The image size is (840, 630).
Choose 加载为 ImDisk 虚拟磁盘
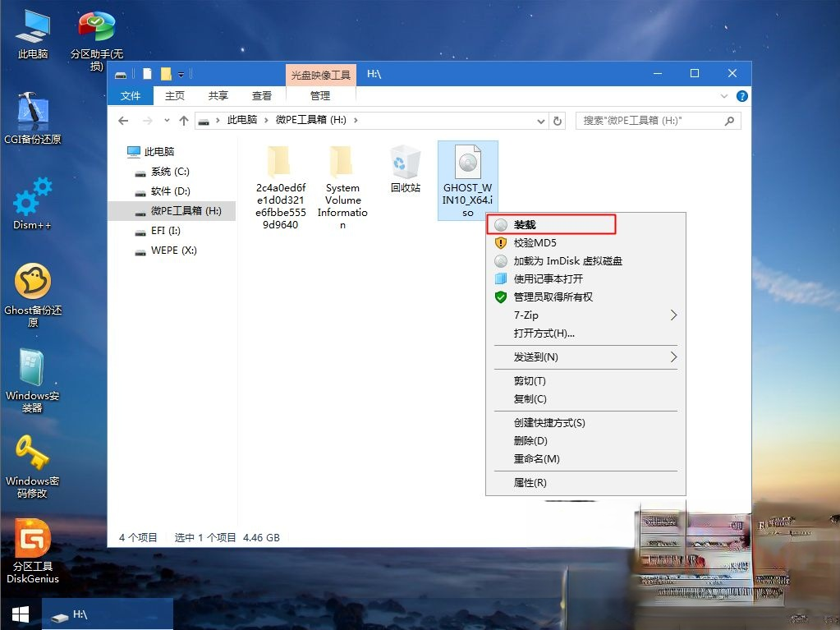tap(585, 261)
